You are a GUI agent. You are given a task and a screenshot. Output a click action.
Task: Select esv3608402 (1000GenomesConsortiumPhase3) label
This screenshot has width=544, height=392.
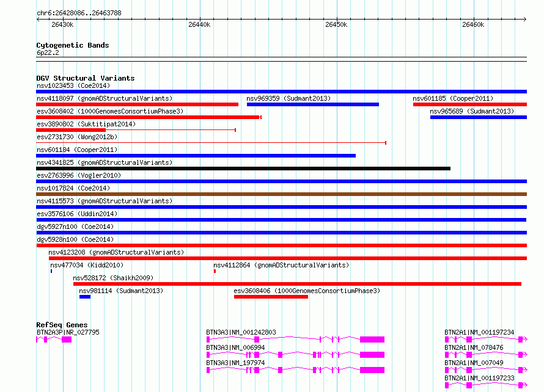110,111
